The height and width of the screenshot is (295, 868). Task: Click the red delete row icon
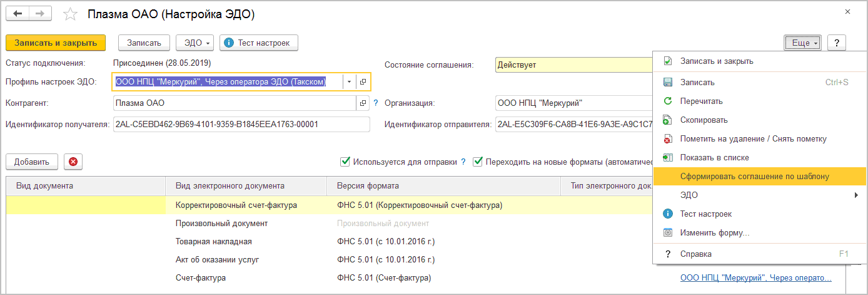click(x=73, y=162)
